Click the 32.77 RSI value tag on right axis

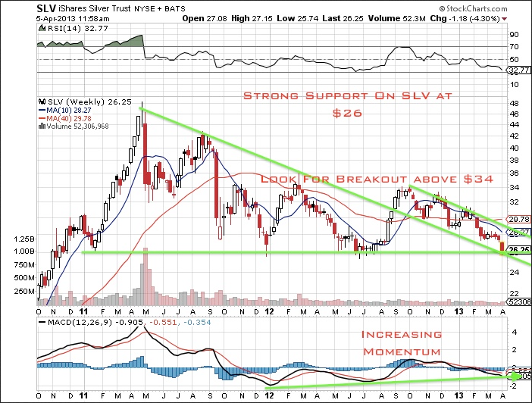tap(518, 70)
